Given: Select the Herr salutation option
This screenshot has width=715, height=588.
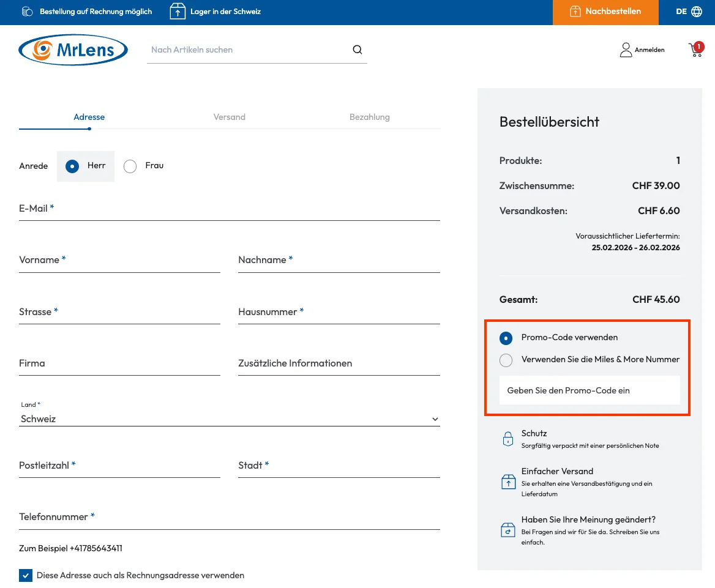Looking at the screenshot, I should click(72, 166).
